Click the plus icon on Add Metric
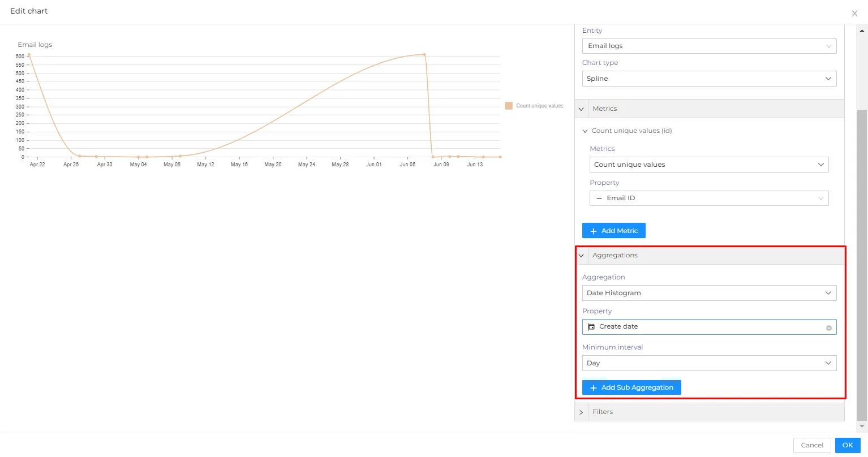This screenshot has height=457, width=868. (x=594, y=231)
